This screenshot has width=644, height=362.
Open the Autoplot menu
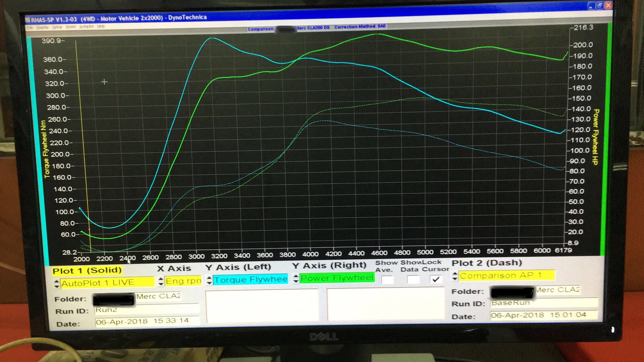pyautogui.click(x=87, y=27)
